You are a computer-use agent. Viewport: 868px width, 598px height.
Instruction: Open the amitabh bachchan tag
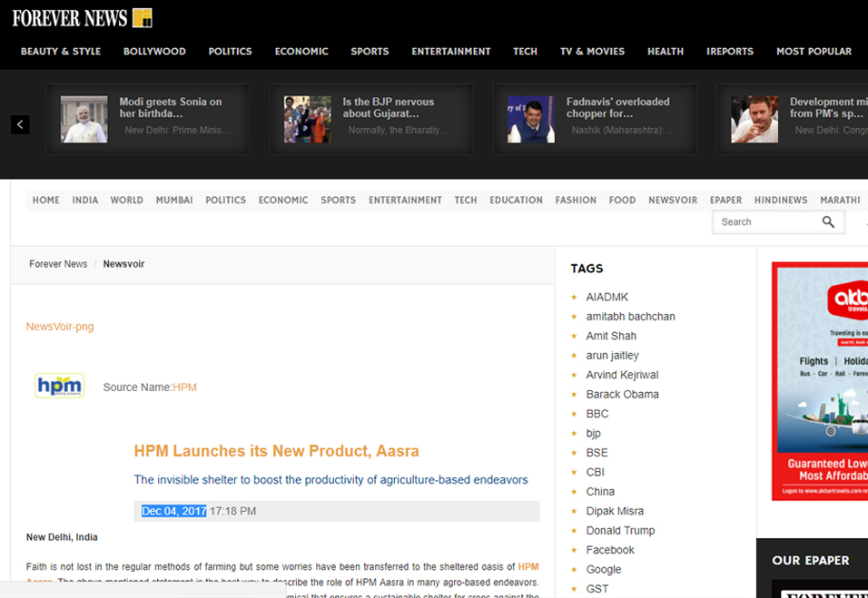[630, 317]
